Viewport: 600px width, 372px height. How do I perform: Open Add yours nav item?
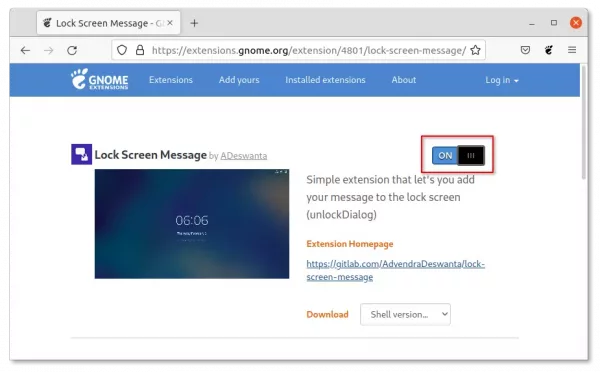239,80
